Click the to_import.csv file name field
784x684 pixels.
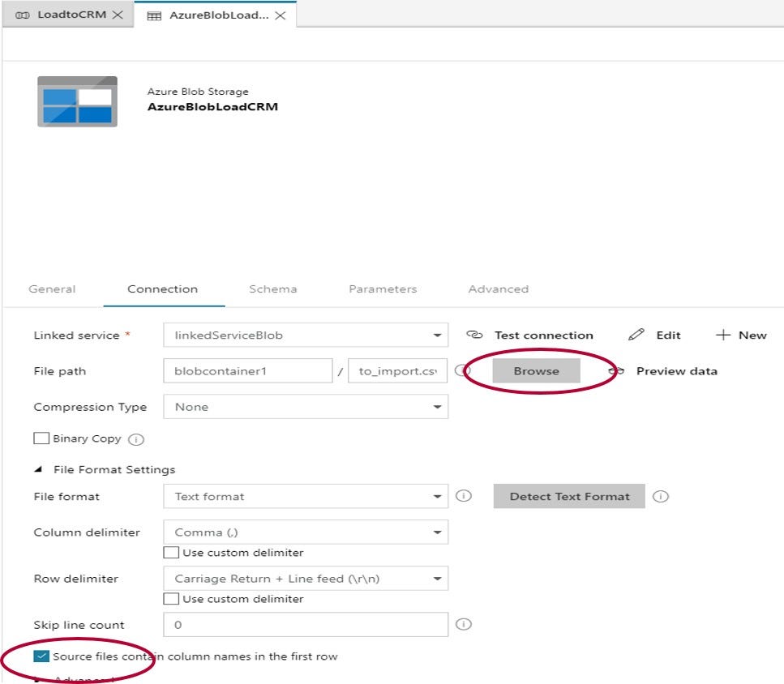pos(397,370)
